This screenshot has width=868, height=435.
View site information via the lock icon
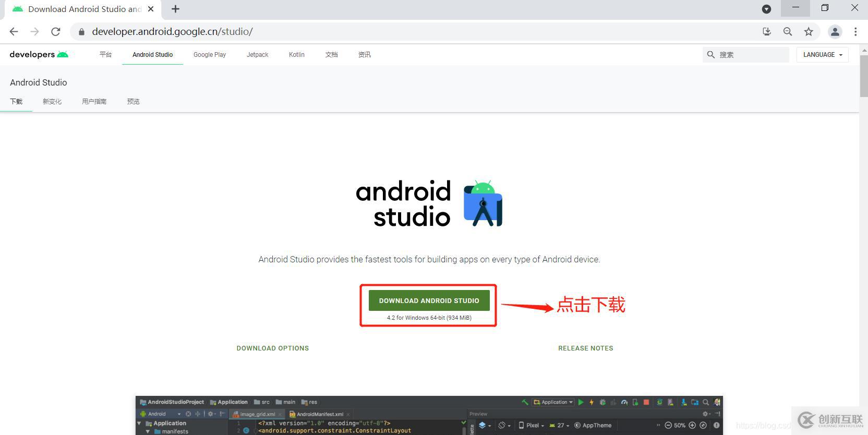(81, 32)
